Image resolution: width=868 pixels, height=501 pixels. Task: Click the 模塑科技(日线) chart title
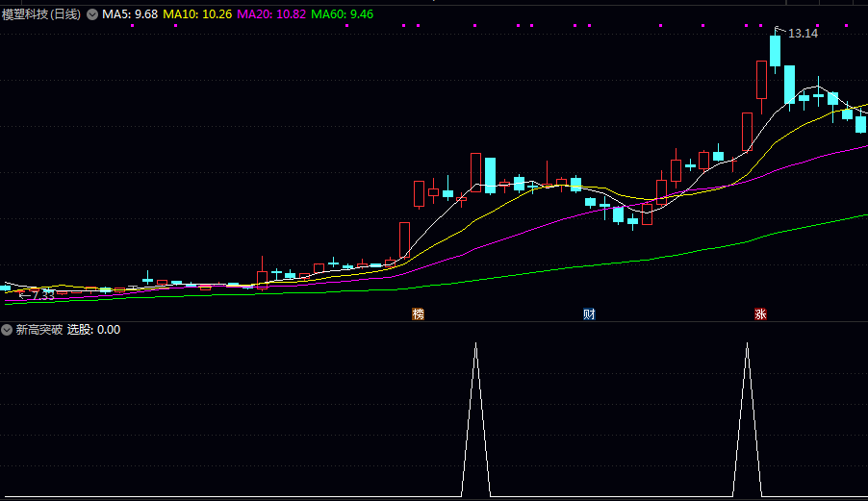coord(42,14)
